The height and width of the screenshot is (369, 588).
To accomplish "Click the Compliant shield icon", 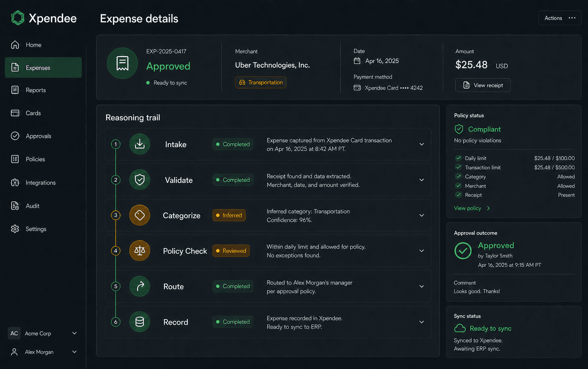I will click(459, 129).
